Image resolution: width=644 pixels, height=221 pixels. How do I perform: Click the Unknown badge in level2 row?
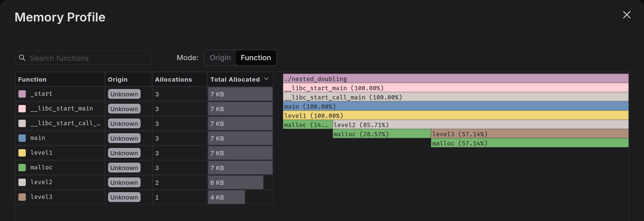click(124, 182)
